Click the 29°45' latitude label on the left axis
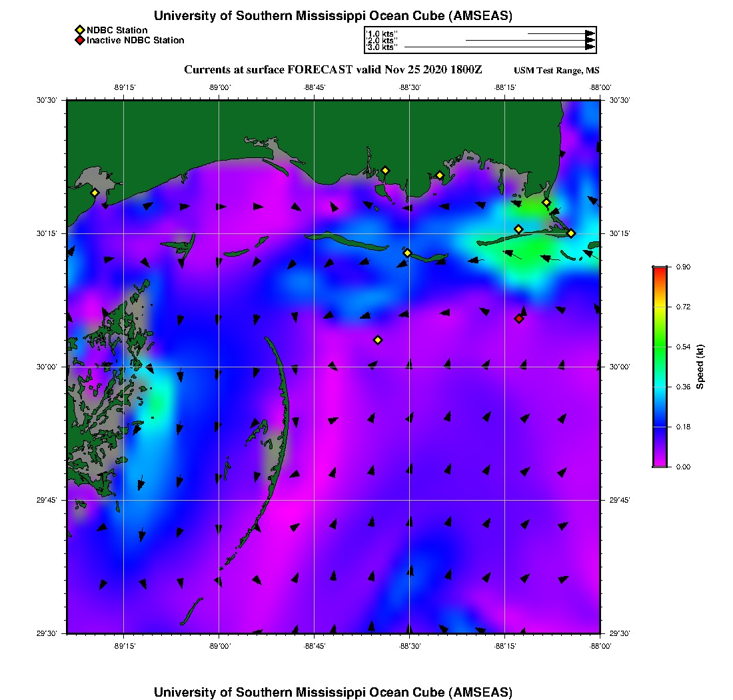 click(x=48, y=500)
